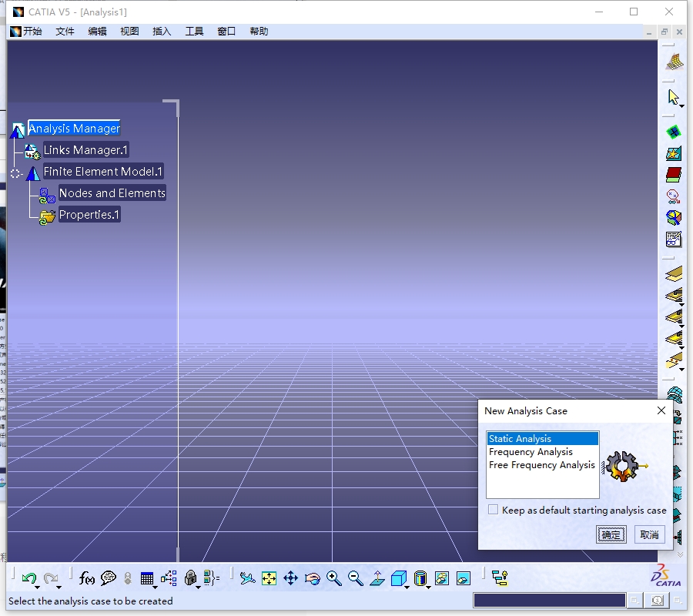This screenshot has width=693, height=616.
Task: Click the speech-bubble comment icon
Action: [109, 578]
